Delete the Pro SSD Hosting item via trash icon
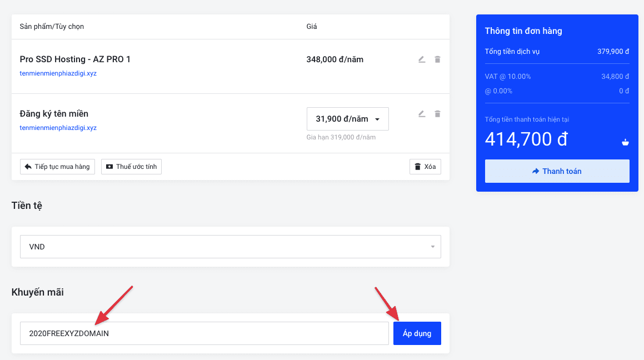This screenshot has width=644, height=360. coord(437,59)
